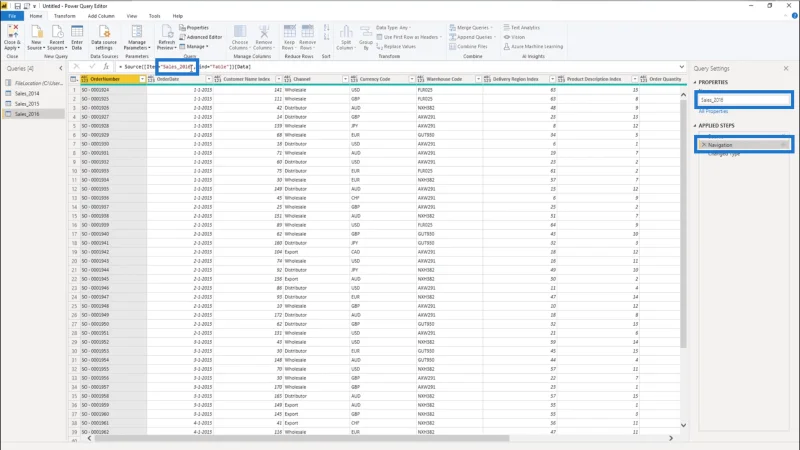Open the Data Type dropdown
The image size is (800, 450).
393,28
